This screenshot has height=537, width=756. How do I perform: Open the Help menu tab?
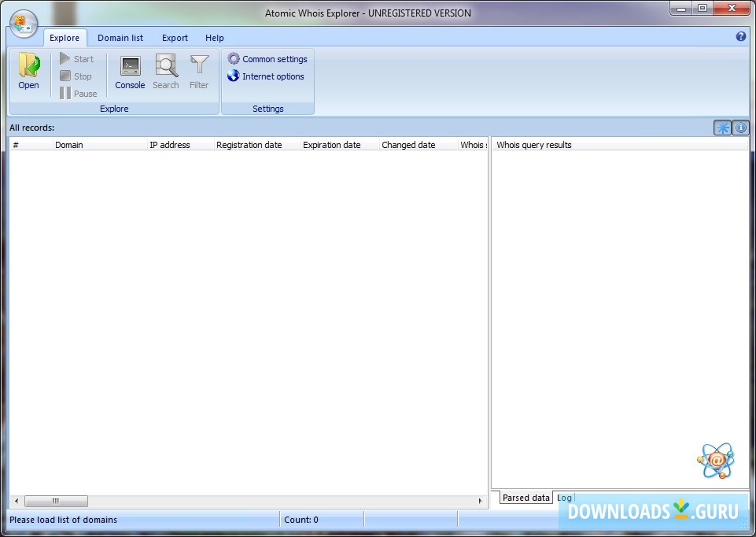coord(214,37)
